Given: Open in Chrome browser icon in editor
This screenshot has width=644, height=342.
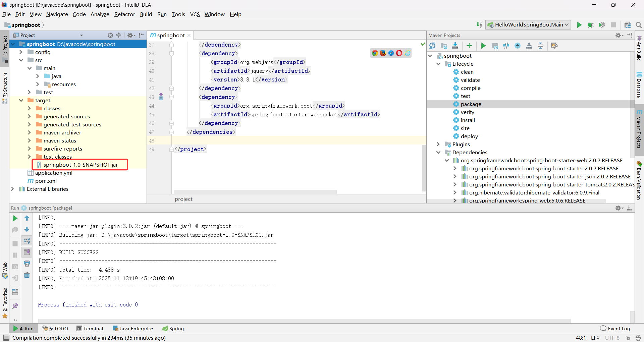Looking at the screenshot, I should coord(375,53).
